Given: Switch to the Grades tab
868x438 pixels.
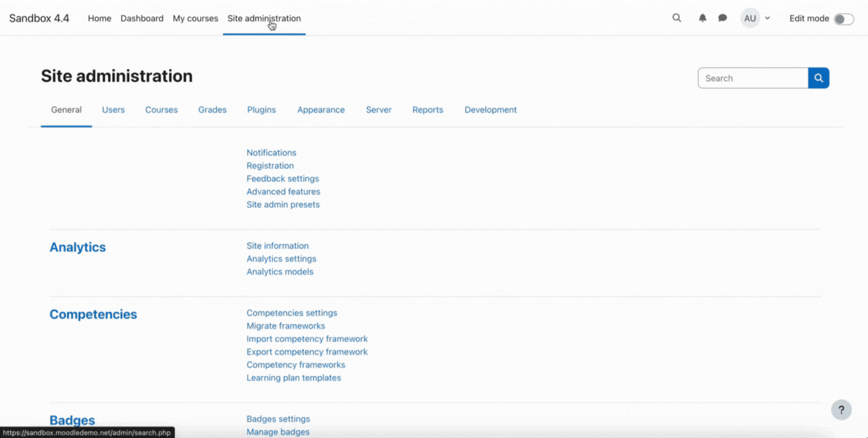Looking at the screenshot, I should pos(212,109).
